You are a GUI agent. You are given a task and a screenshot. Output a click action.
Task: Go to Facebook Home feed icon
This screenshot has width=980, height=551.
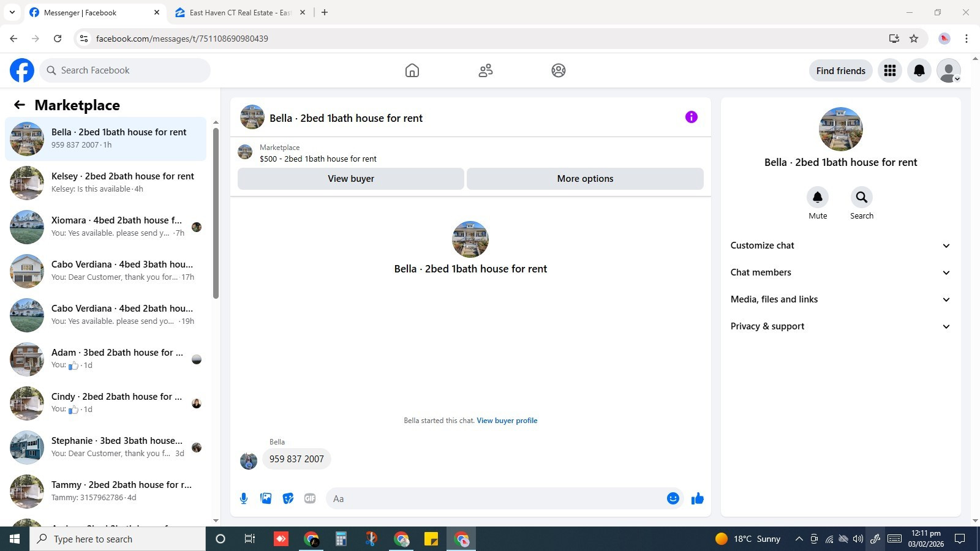[412, 70]
